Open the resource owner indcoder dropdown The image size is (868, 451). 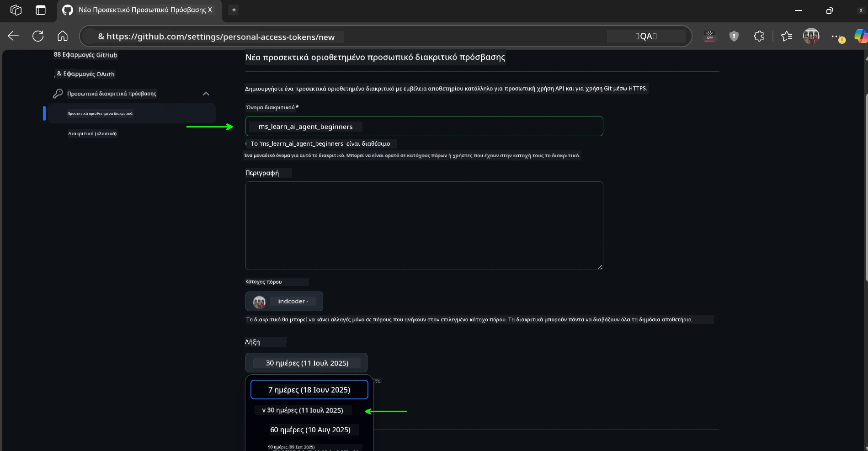coord(284,301)
